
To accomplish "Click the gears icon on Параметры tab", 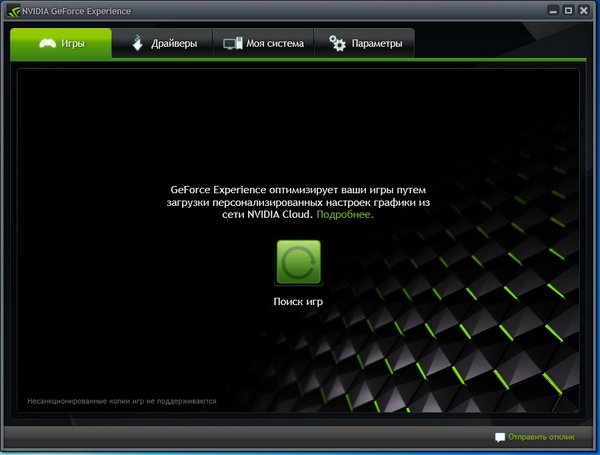I will [337, 44].
